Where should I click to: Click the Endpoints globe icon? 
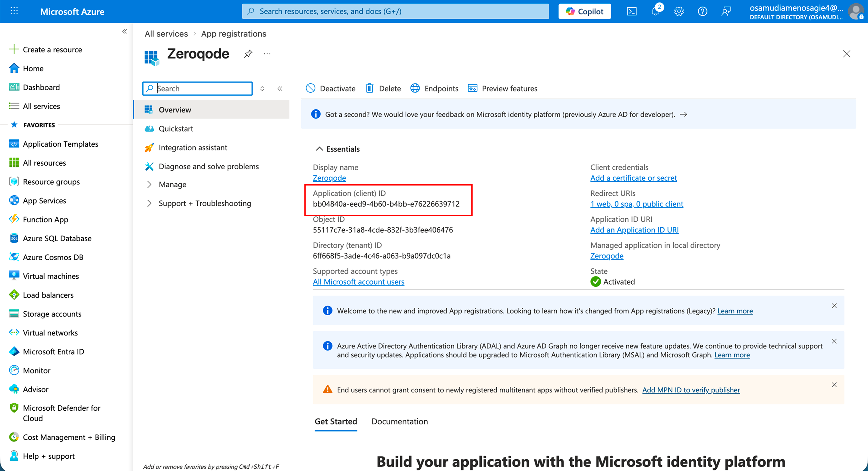tap(415, 88)
